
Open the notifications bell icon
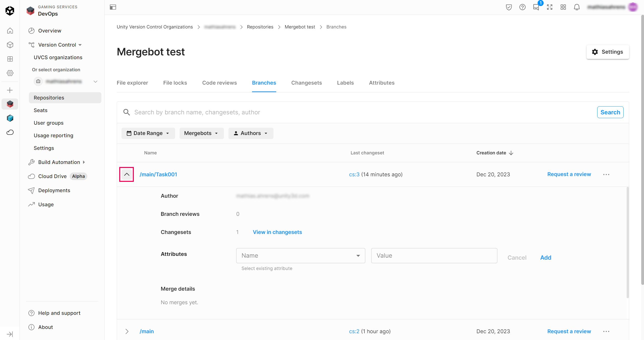pos(577,7)
